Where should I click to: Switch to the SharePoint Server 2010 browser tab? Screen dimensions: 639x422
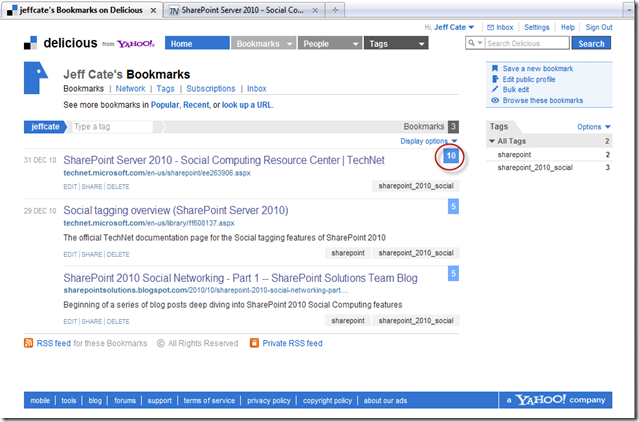242,11
